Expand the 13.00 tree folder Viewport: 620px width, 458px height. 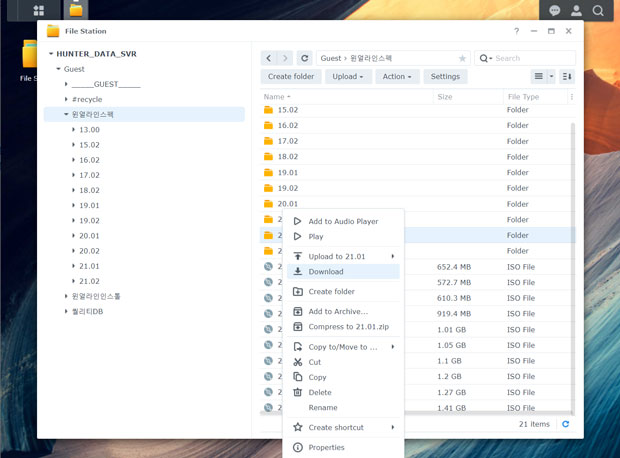pyautogui.click(x=74, y=130)
